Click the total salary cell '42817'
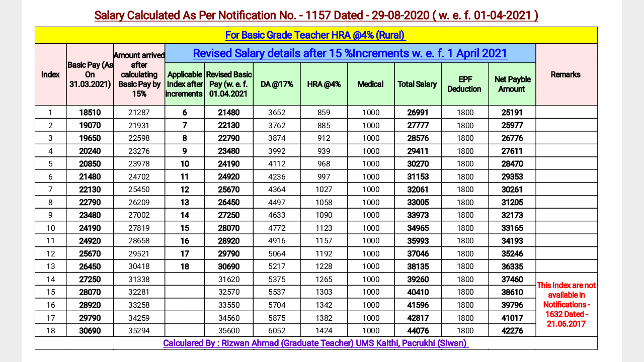The image size is (644, 362). click(x=418, y=318)
